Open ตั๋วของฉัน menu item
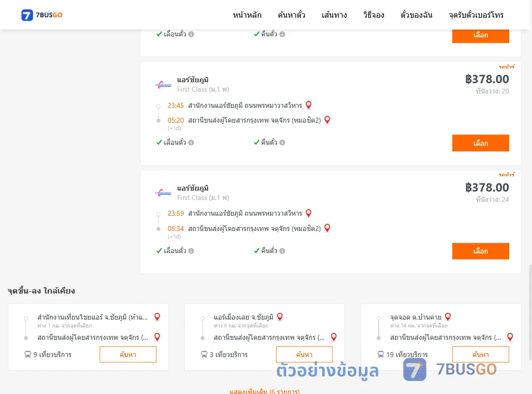 pyautogui.click(x=416, y=15)
